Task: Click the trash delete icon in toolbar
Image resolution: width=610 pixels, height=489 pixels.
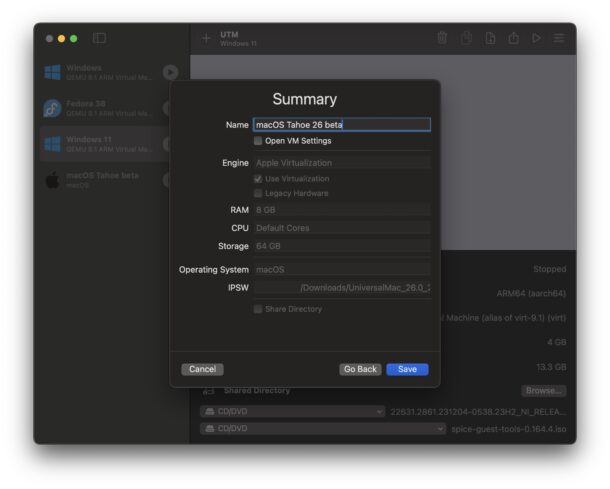Action: click(x=442, y=38)
